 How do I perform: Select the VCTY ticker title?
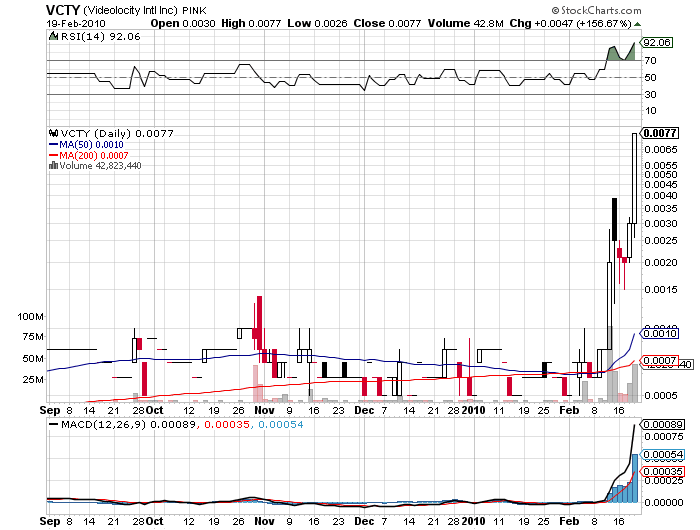tap(63, 10)
